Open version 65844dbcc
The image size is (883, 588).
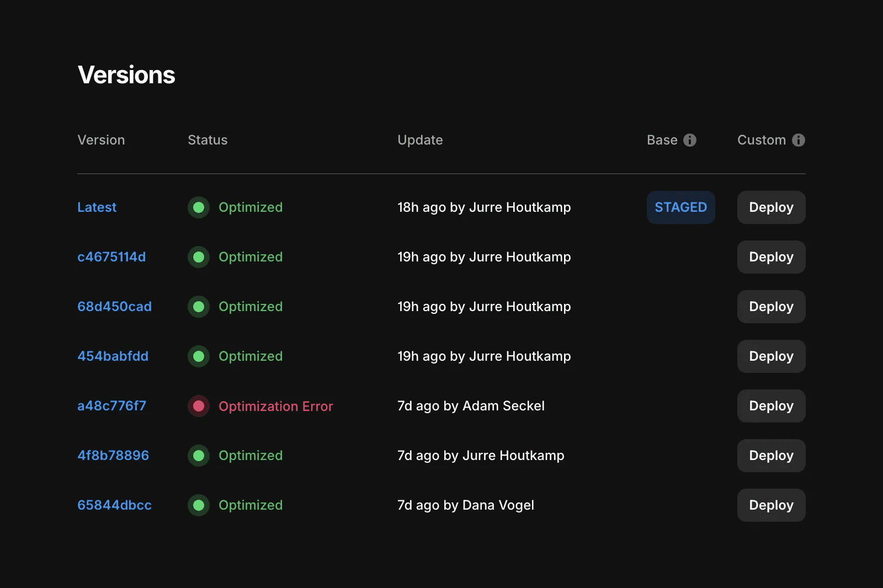click(x=114, y=505)
